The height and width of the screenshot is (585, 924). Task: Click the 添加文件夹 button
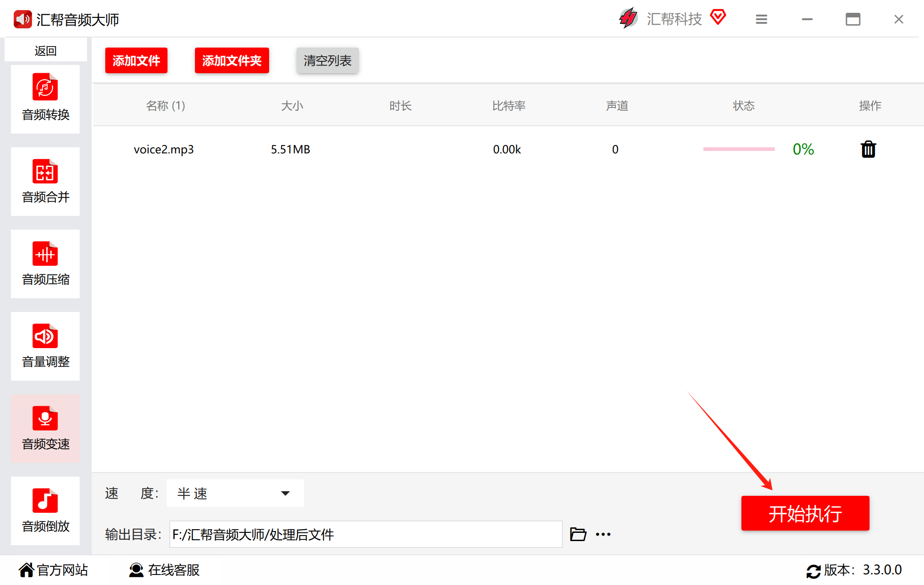(x=232, y=60)
